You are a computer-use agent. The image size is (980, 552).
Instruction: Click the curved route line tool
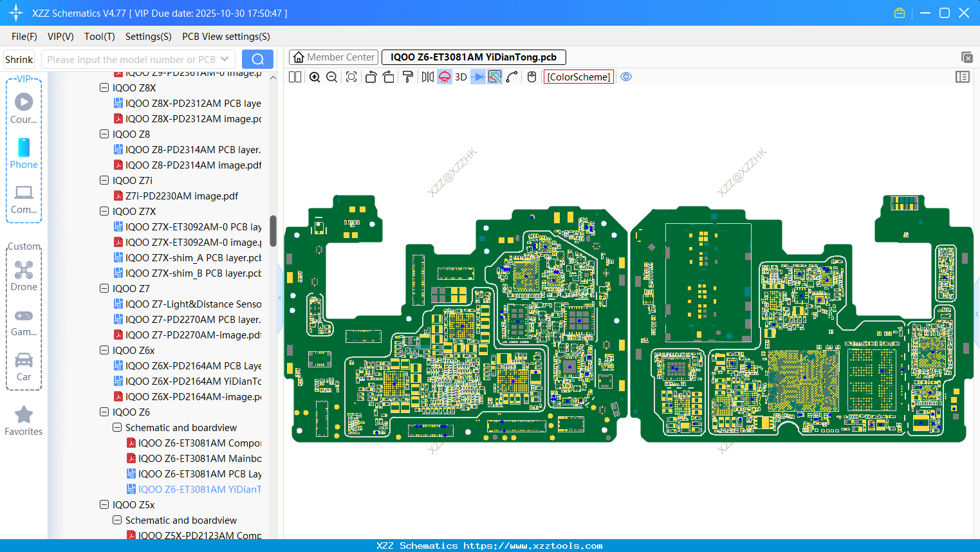coord(512,77)
